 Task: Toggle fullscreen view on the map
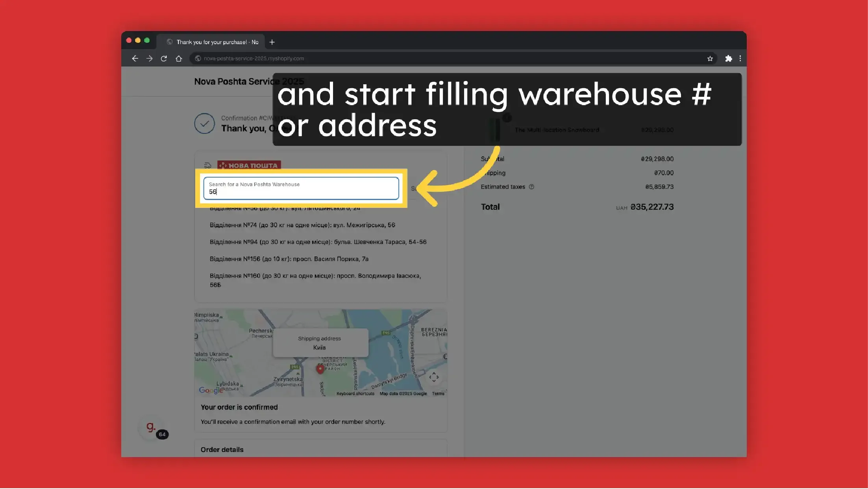[434, 377]
